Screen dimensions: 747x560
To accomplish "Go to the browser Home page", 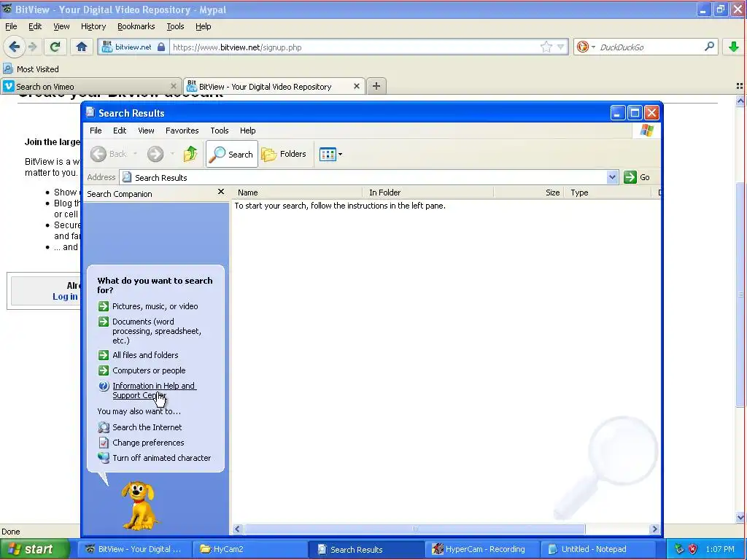I will click(82, 47).
